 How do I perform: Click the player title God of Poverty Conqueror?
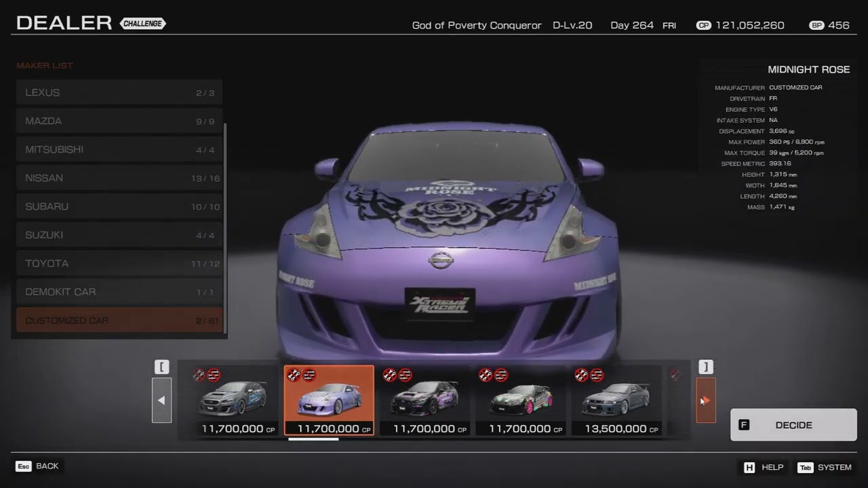coord(477,25)
